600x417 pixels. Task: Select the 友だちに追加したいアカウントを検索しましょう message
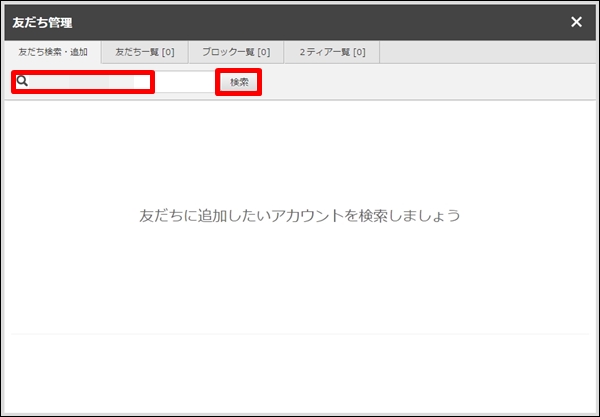(x=300, y=216)
